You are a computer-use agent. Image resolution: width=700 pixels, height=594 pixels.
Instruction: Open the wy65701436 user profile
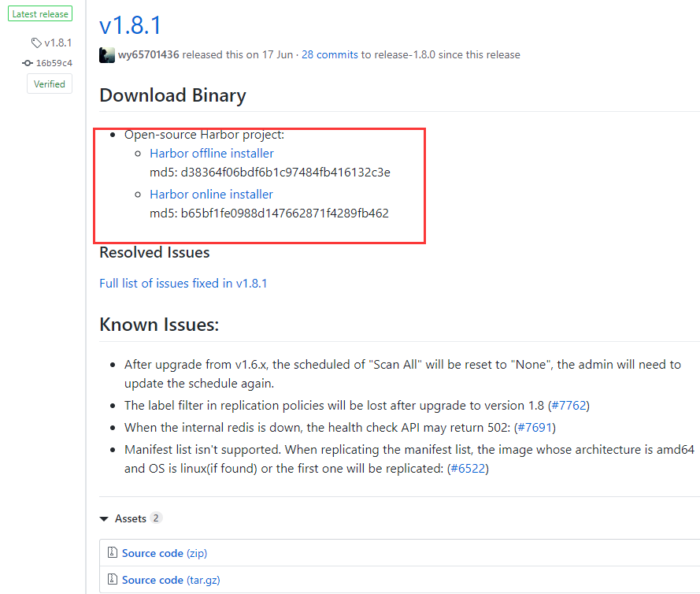click(x=149, y=54)
